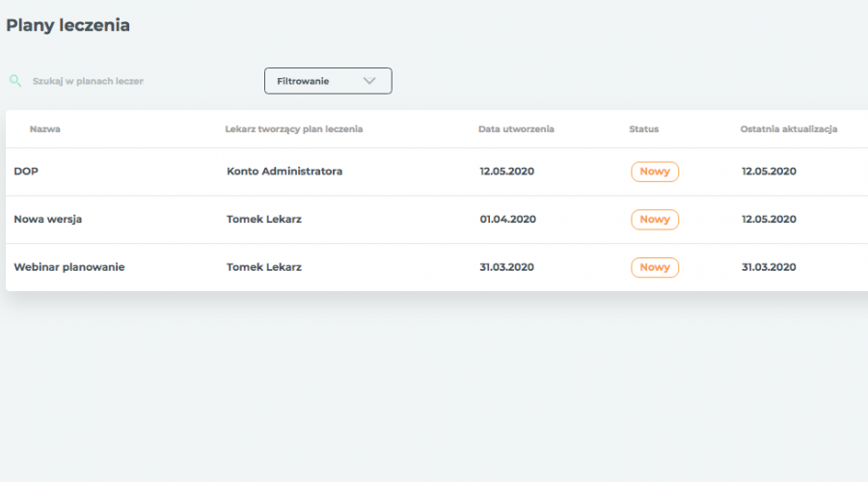
Task: Open the Nowa wersja treatment plan
Action: click(x=48, y=219)
